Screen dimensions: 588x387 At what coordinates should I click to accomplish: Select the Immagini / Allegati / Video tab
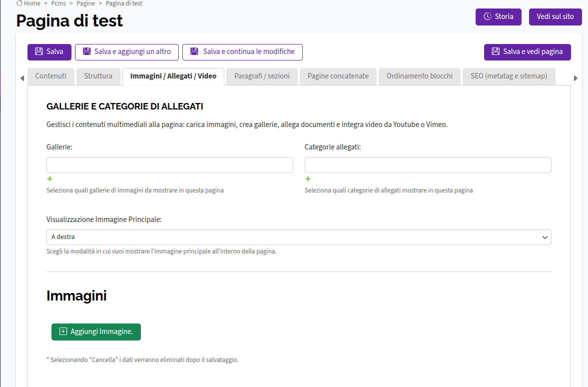click(x=173, y=76)
